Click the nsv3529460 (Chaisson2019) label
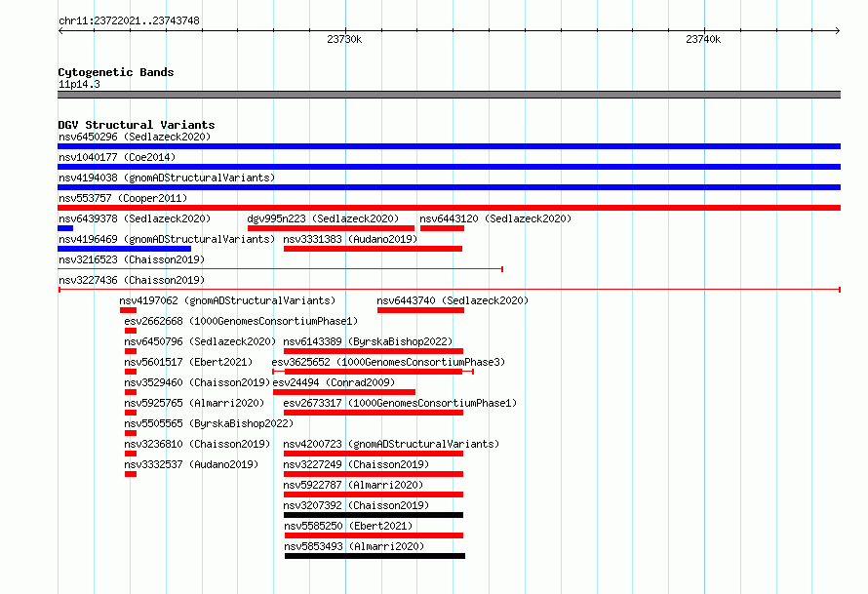 (x=197, y=382)
